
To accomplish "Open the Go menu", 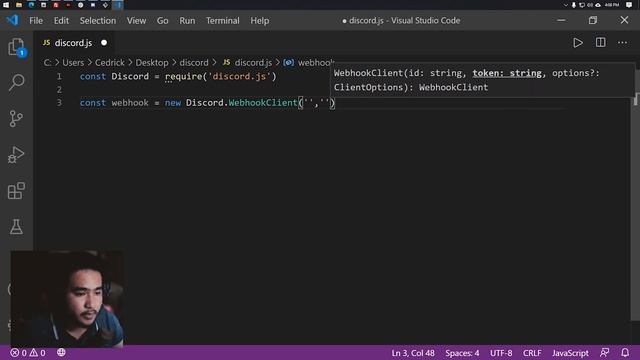I will tap(162, 20).
